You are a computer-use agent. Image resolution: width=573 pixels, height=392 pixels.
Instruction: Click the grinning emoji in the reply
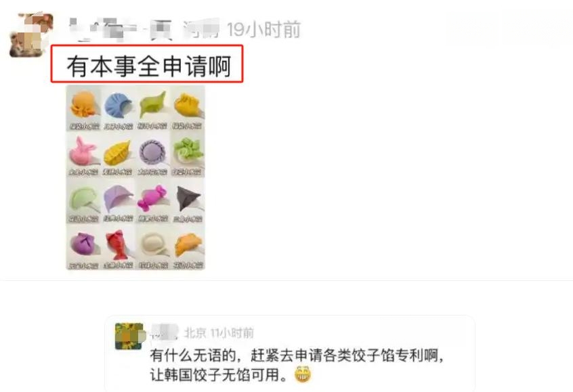[303, 374]
